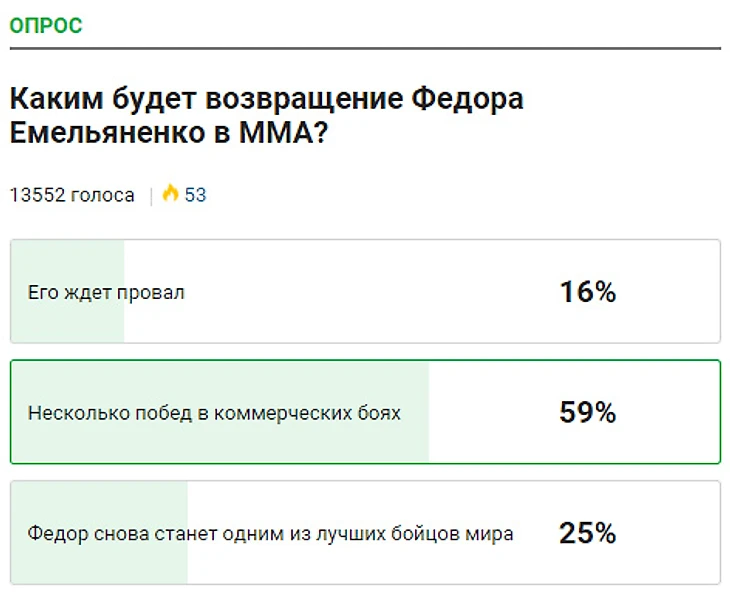Click the 25% result value
Viewport: 730px width, 616px height.
point(588,533)
